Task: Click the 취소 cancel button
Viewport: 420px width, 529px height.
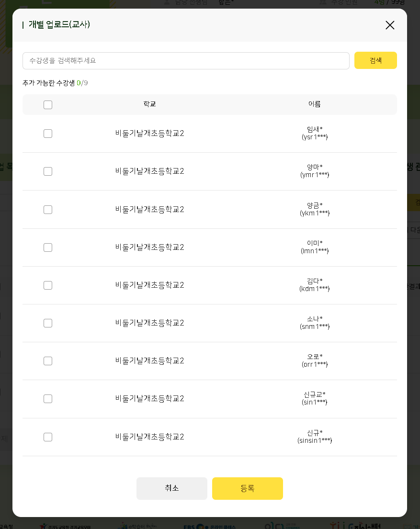Action: [x=172, y=488]
